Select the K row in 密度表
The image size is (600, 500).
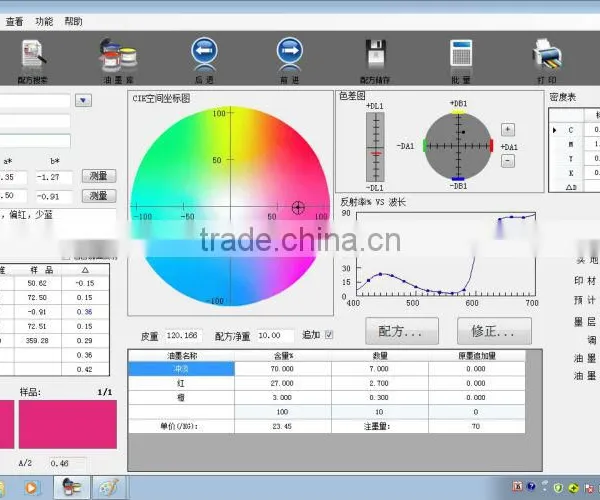(x=571, y=173)
